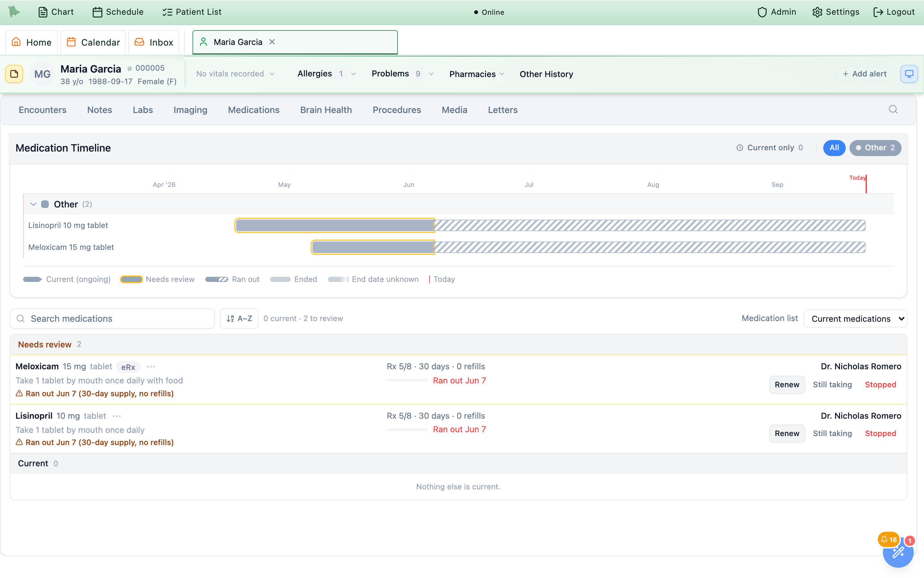Open Other History

tap(546, 74)
